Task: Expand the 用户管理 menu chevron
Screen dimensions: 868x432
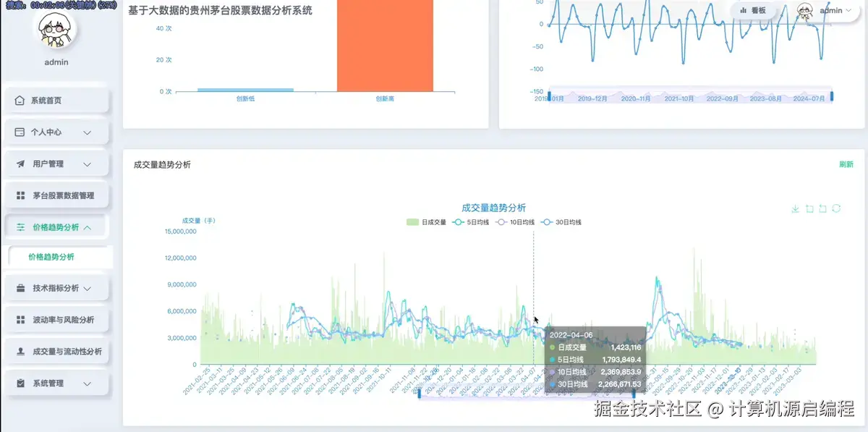Action: (88, 164)
